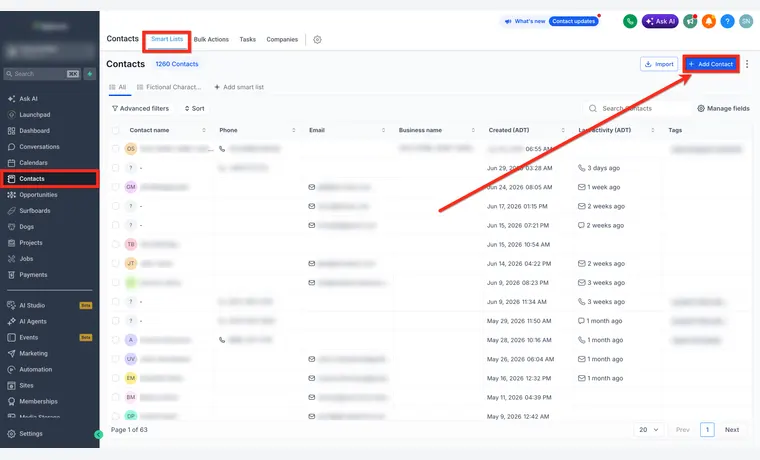
Task: Open Advanced filters
Action: coord(141,109)
